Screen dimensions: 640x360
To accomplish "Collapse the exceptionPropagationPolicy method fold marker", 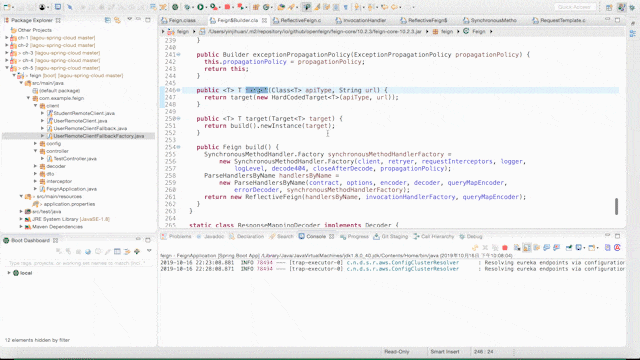I will [x=178, y=54].
